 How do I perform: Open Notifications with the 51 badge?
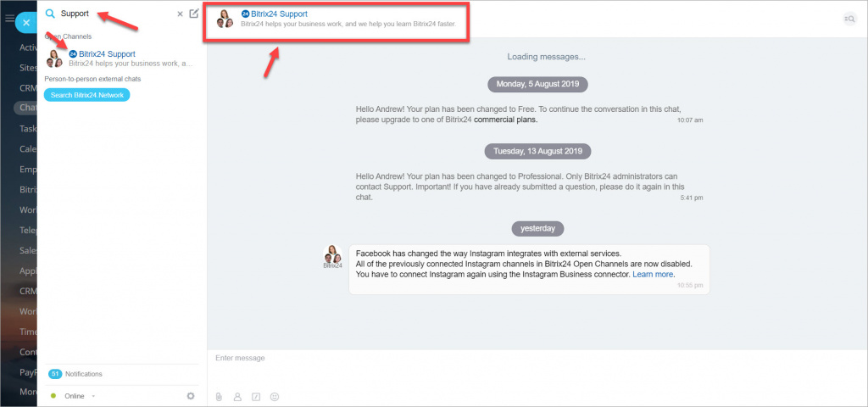point(75,374)
